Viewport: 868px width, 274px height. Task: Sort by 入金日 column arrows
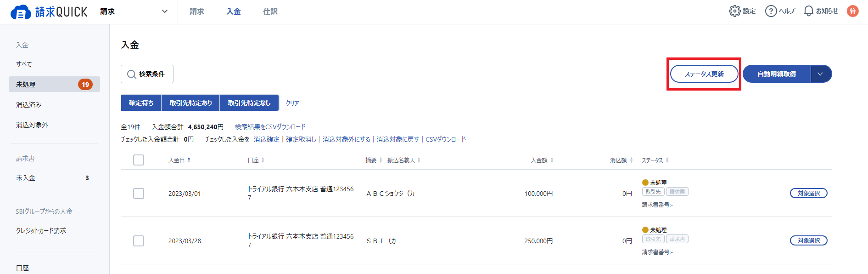click(x=189, y=160)
